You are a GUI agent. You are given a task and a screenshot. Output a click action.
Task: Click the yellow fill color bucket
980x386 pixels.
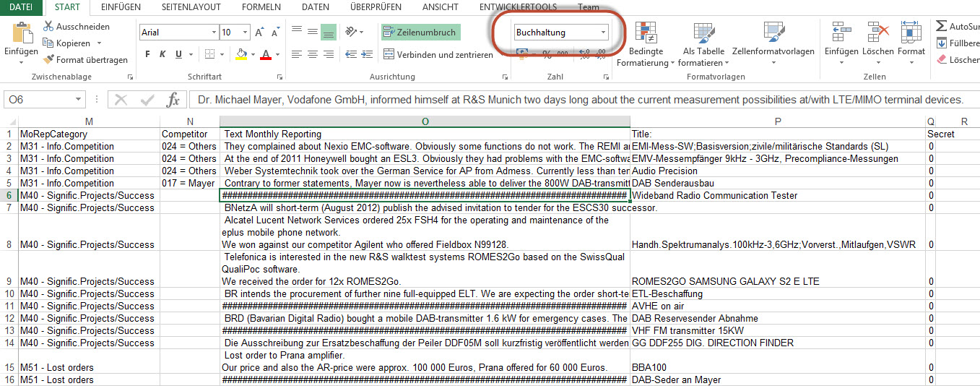[x=242, y=55]
